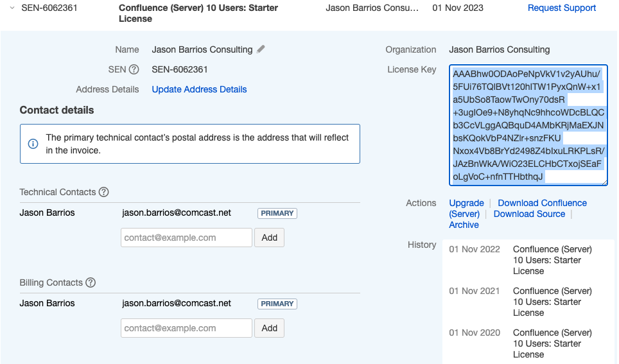
Task: Click the 01 Nov 2022 history entry date
Action: coord(475,250)
